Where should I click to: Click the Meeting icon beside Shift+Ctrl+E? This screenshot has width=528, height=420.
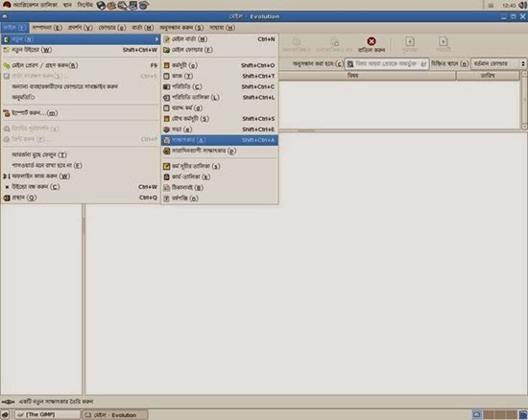(166, 129)
